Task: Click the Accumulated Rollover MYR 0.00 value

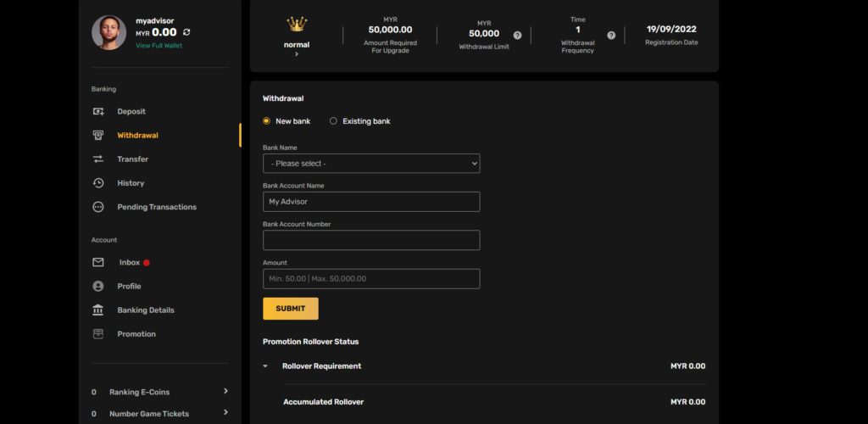Action: tap(688, 402)
